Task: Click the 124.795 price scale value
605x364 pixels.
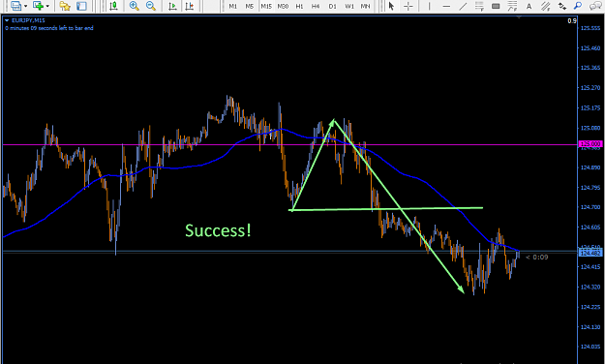Action: pyautogui.click(x=590, y=187)
